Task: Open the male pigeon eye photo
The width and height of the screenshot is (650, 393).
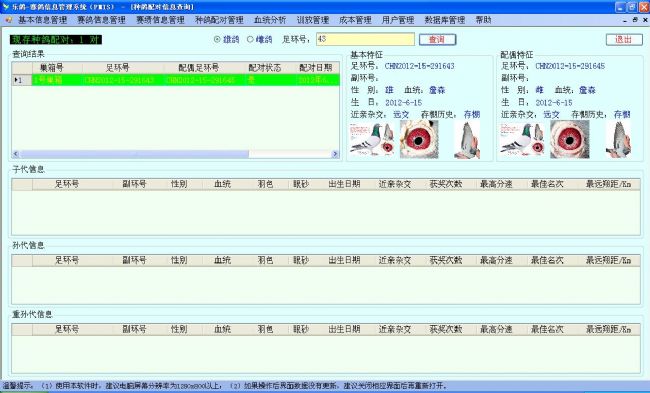Action: 419,139
